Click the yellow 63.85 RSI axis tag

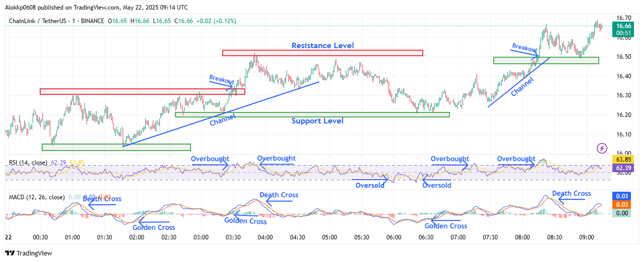point(624,160)
